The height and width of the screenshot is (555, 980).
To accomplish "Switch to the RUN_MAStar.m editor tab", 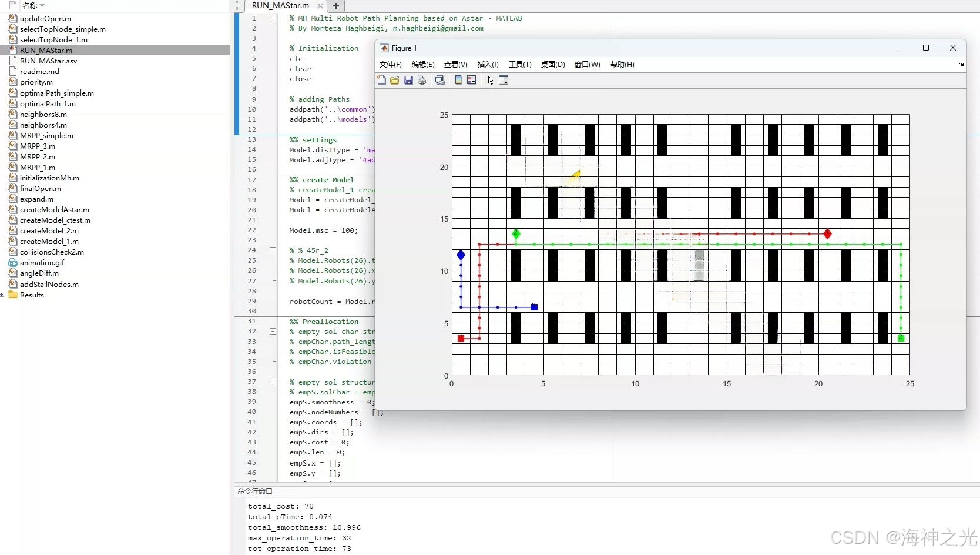I will 280,5.
